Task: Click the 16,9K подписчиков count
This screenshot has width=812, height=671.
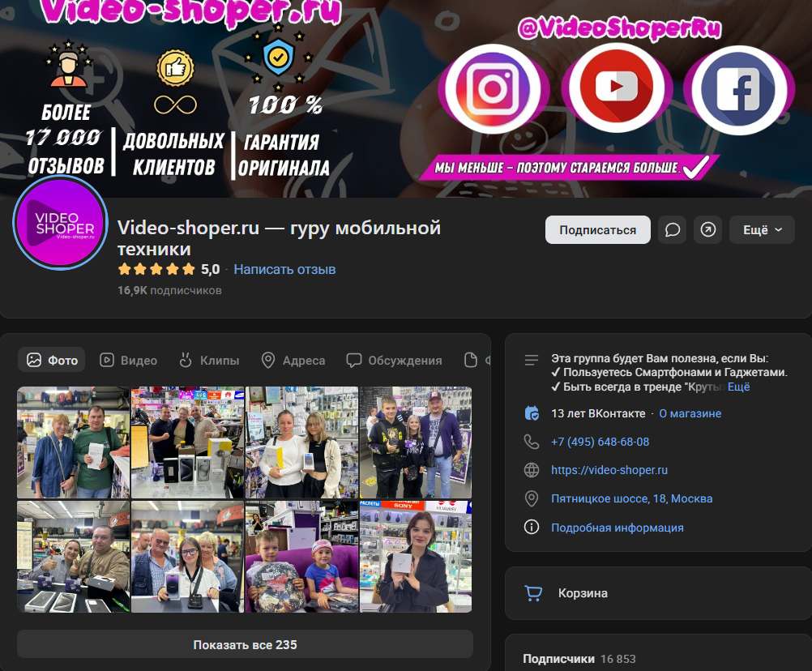Action: click(169, 290)
